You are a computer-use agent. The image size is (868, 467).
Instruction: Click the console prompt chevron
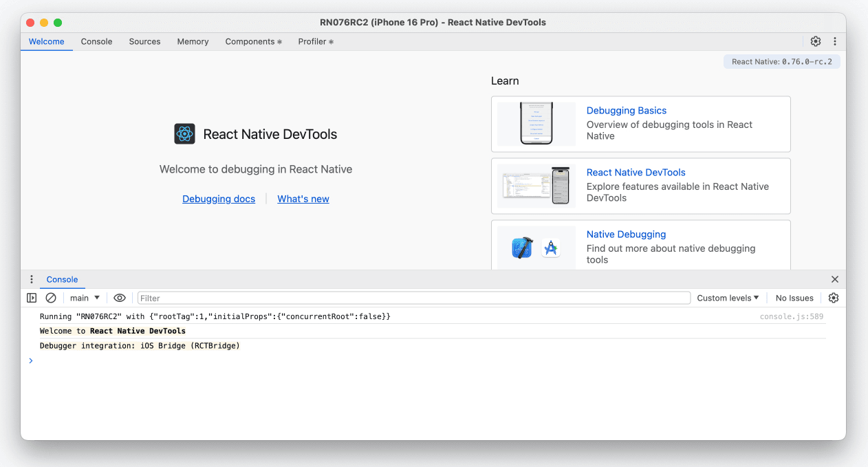point(30,360)
